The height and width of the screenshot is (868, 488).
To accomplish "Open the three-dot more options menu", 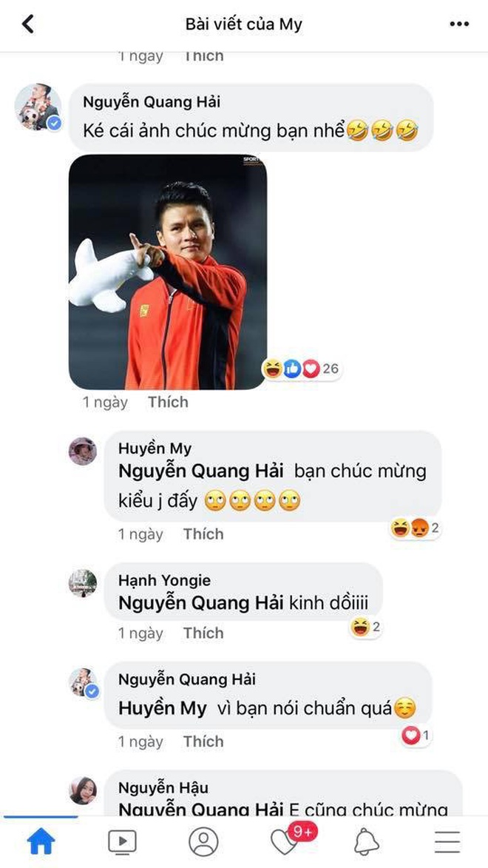I will 459,24.
